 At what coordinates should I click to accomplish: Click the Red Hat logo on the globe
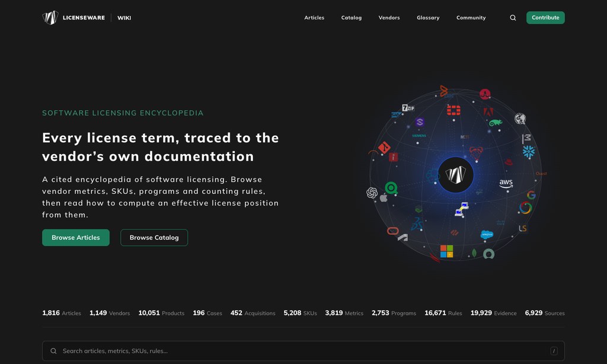pos(508,162)
